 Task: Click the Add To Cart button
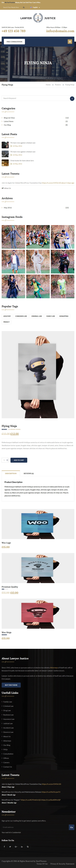click(19, 460)
